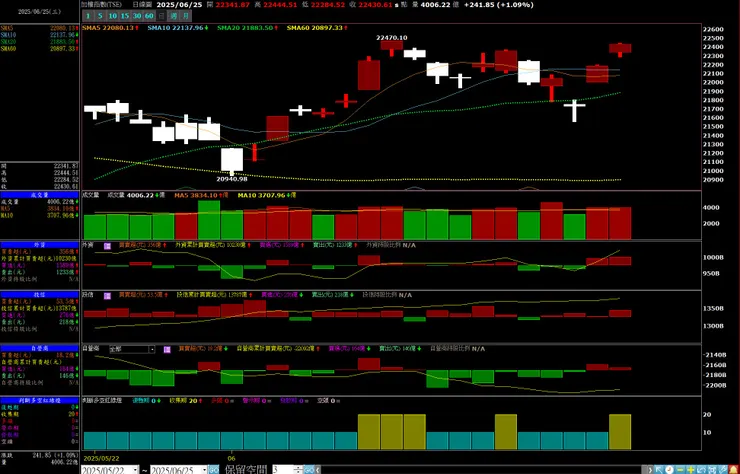Image resolution: width=740 pixels, height=474 pixels.
Task: Click the bottom-left blue indicator panel header
Action: point(39,400)
